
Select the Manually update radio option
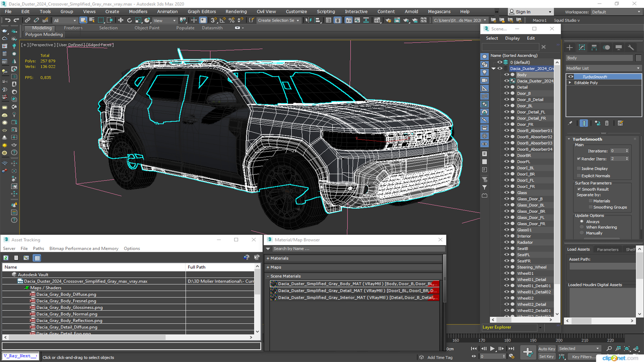[x=582, y=233]
